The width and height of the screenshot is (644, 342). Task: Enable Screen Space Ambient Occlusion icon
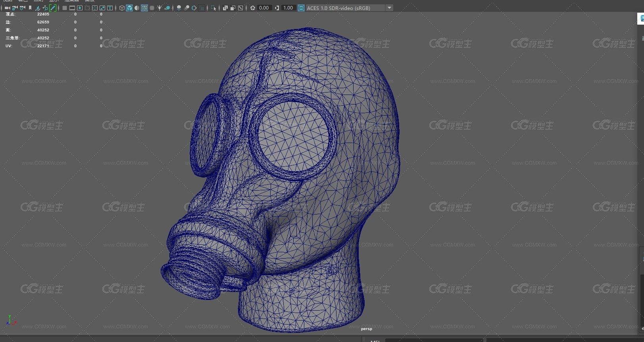click(179, 8)
